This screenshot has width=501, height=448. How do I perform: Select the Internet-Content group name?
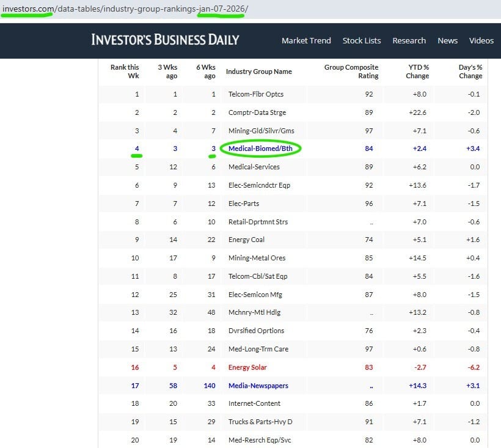pos(254,403)
